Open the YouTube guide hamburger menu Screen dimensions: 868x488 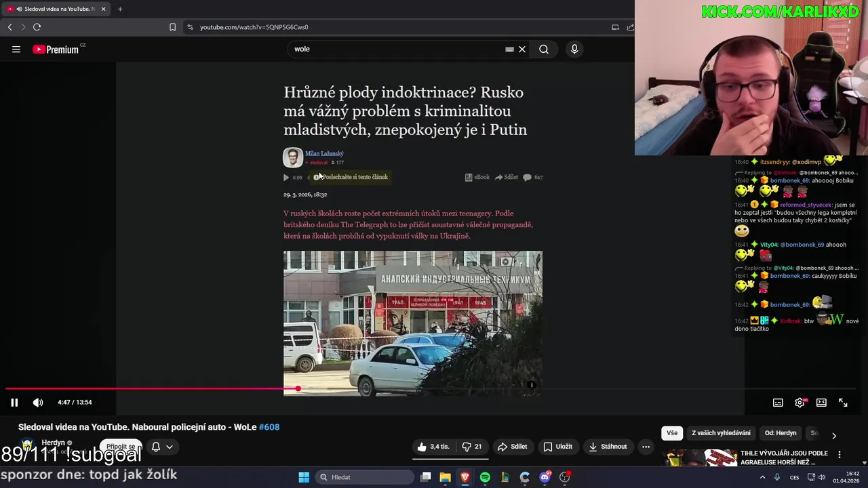click(16, 49)
